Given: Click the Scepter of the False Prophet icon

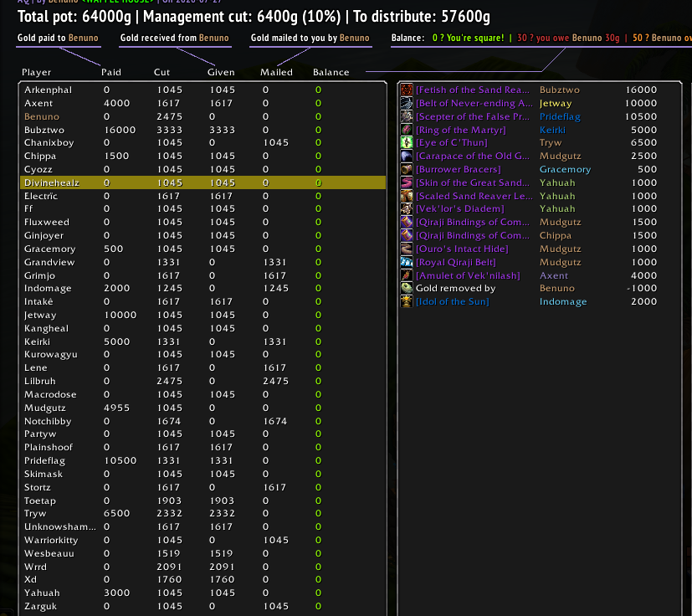Looking at the screenshot, I should point(407,116).
